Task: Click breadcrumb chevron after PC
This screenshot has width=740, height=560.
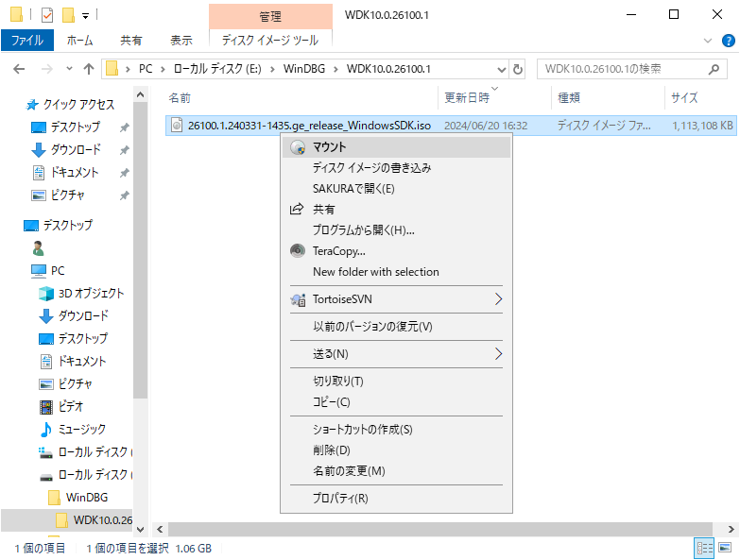Action: point(163,69)
